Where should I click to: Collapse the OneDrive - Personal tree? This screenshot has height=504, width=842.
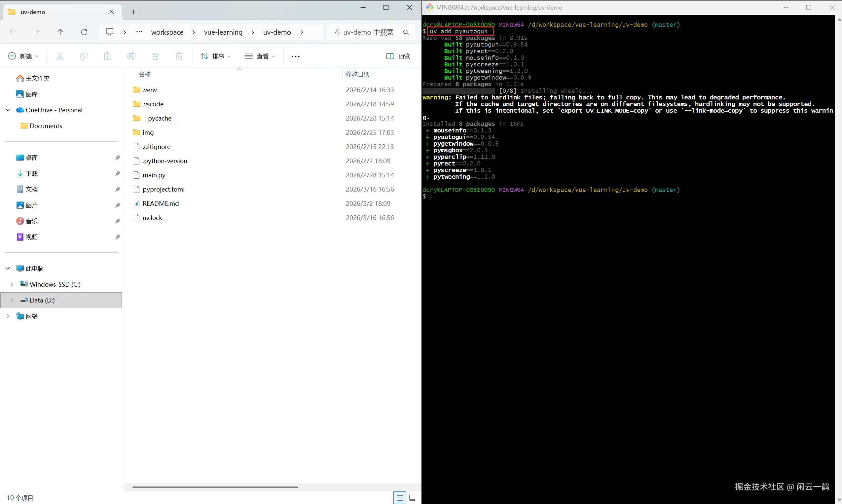pos(8,110)
